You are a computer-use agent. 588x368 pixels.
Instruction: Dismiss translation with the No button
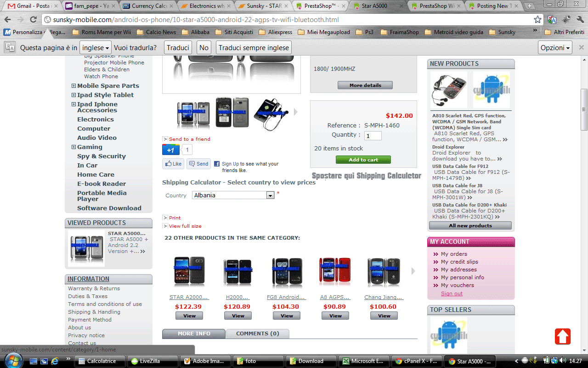[204, 47]
